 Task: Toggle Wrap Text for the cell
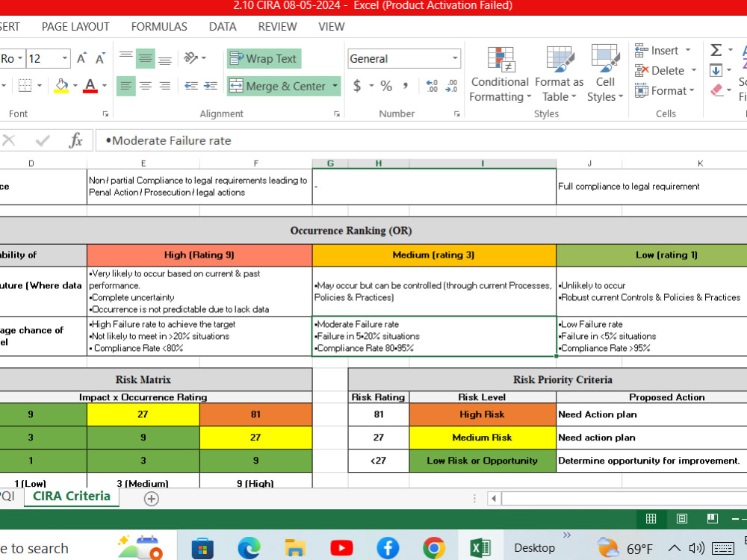pos(264,58)
